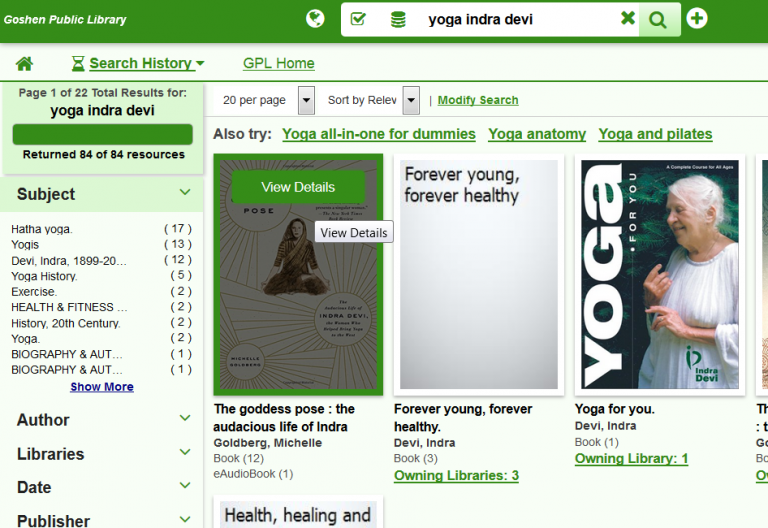Click 'Owning Libraries: 3' link
768x528 pixels.
coord(456,476)
